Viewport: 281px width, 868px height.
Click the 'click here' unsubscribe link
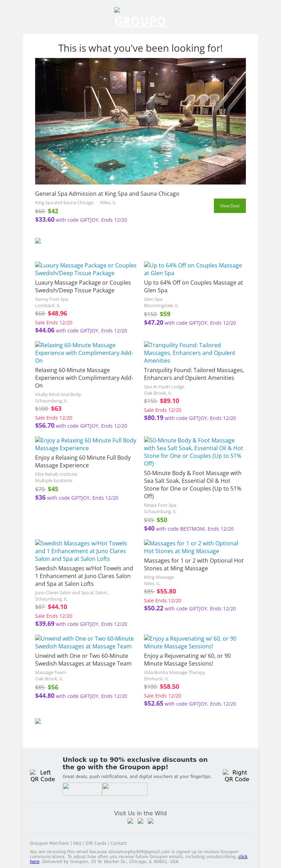242,856
